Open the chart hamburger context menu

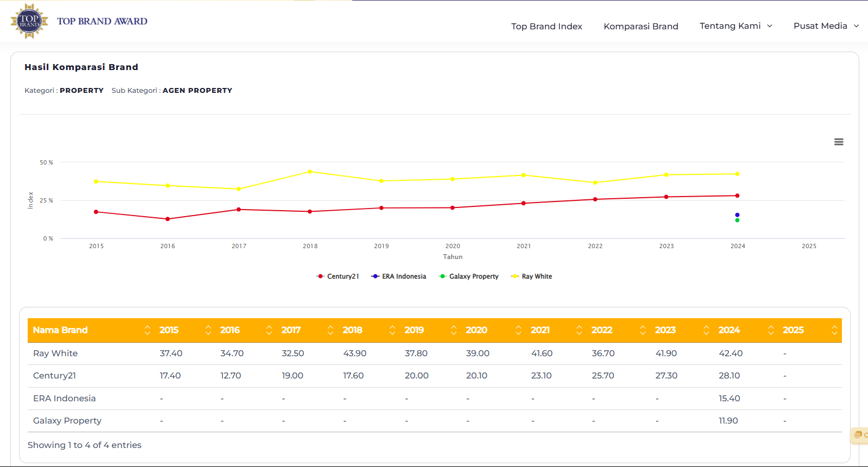click(839, 142)
